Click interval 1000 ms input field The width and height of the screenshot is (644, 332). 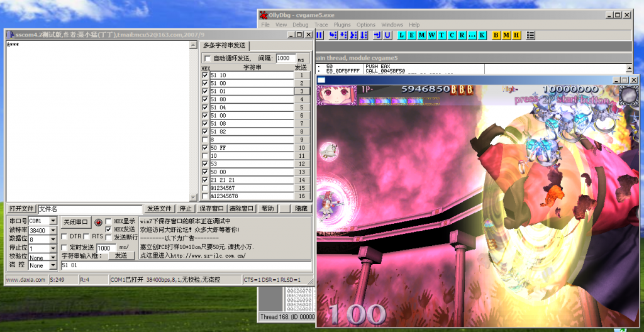tap(286, 58)
